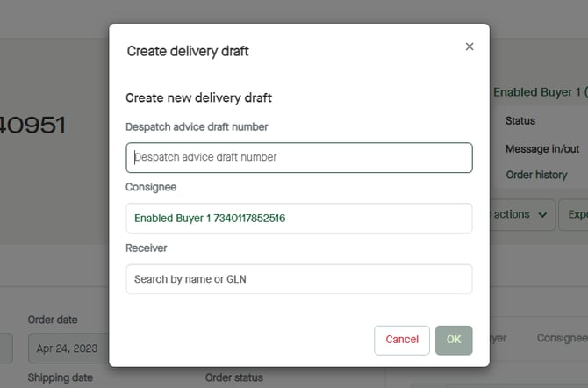Click the Order status label
588x388 pixels.
(x=233, y=377)
